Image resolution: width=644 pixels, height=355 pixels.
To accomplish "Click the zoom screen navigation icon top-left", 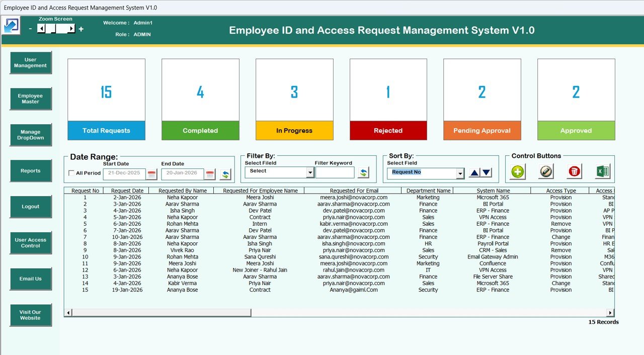I will tap(11, 25).
